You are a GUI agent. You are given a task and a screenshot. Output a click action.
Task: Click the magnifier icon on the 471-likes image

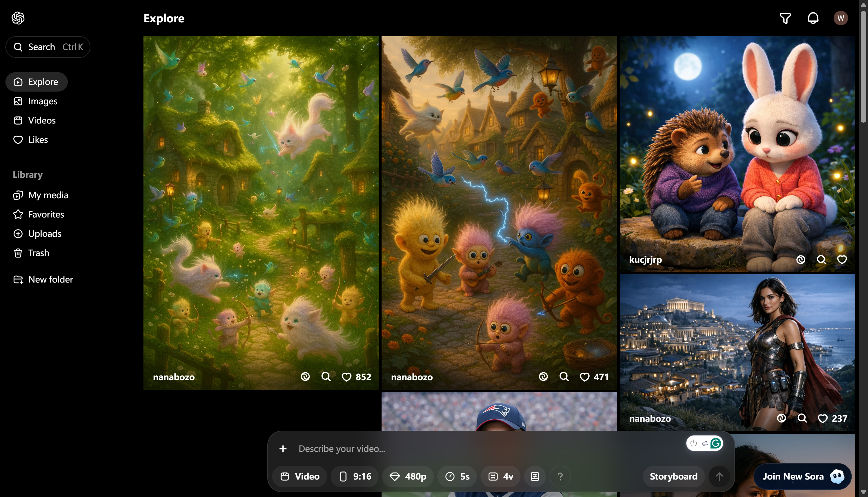(564, 377)
